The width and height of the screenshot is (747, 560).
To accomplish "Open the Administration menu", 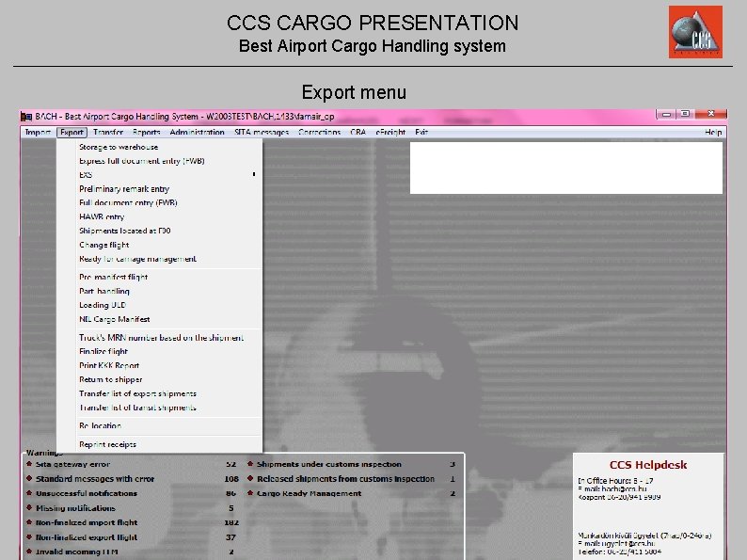I will 197,132.
